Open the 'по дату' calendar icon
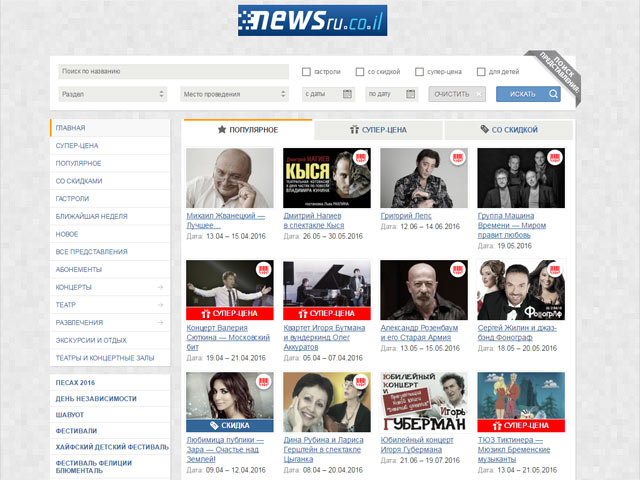 click(x=410, y=94)
